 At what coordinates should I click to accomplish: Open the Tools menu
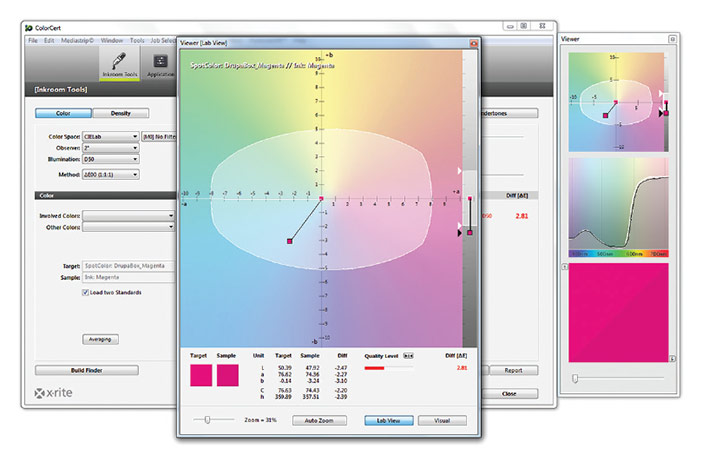[x=137, y=40]
